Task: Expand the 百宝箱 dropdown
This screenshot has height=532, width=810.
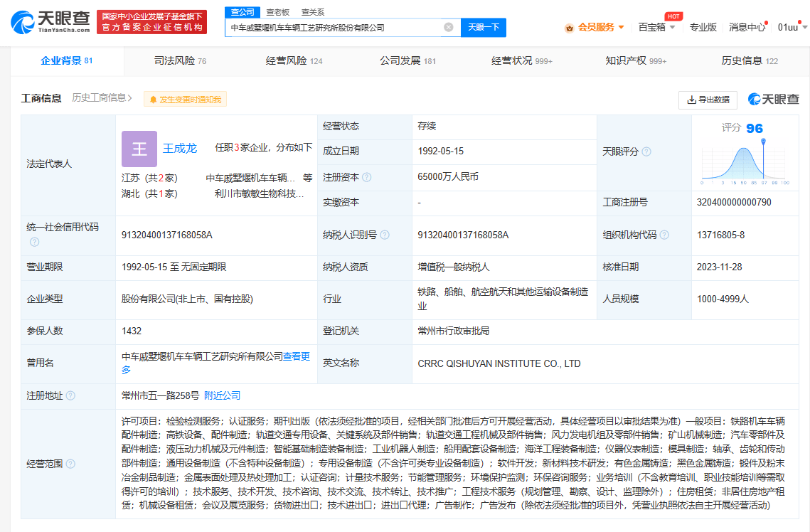Action: coord(656,27)
